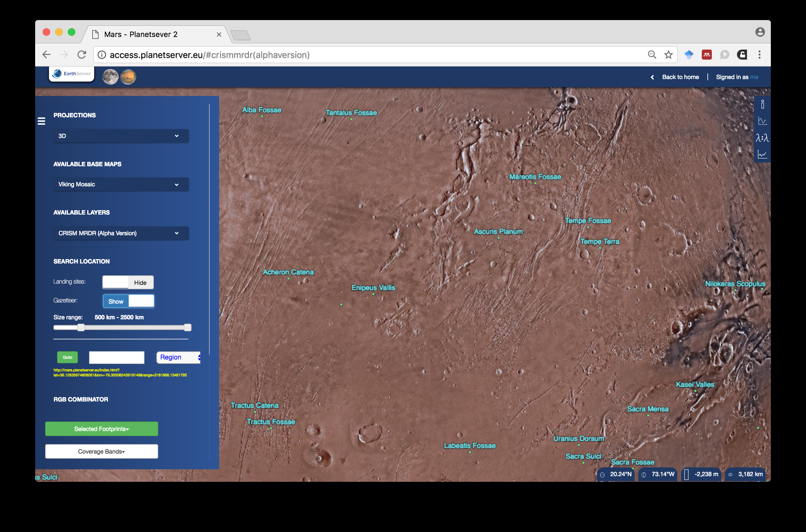Bookmark page with the star icon
The height and width of the screenshot is (532, 806).
tap(668, 55)
